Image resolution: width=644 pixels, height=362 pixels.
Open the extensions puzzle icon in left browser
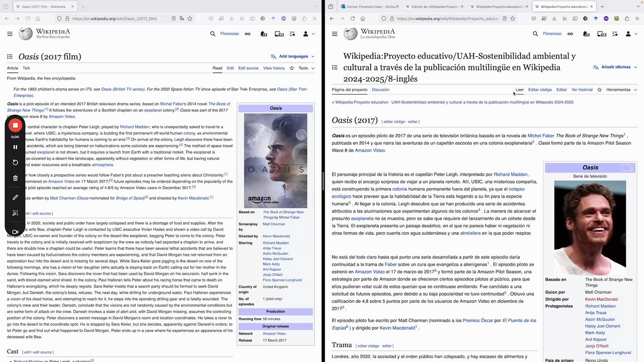304,19
